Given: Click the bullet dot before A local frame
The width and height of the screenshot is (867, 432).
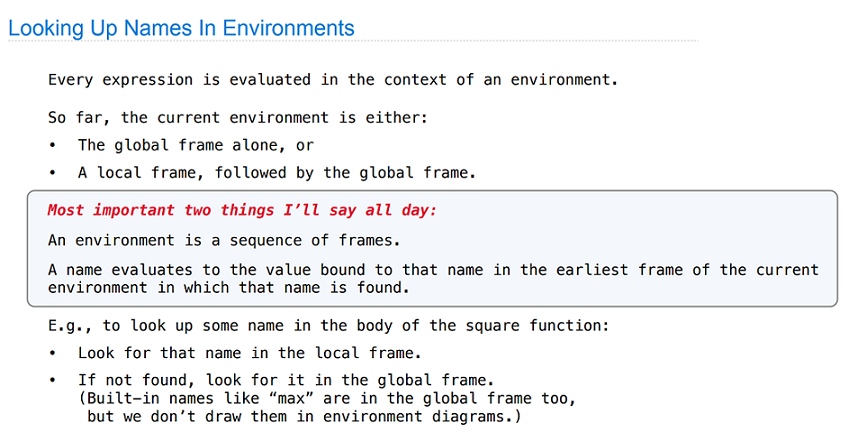Looking at the screenshot, I should coord(52,174).
